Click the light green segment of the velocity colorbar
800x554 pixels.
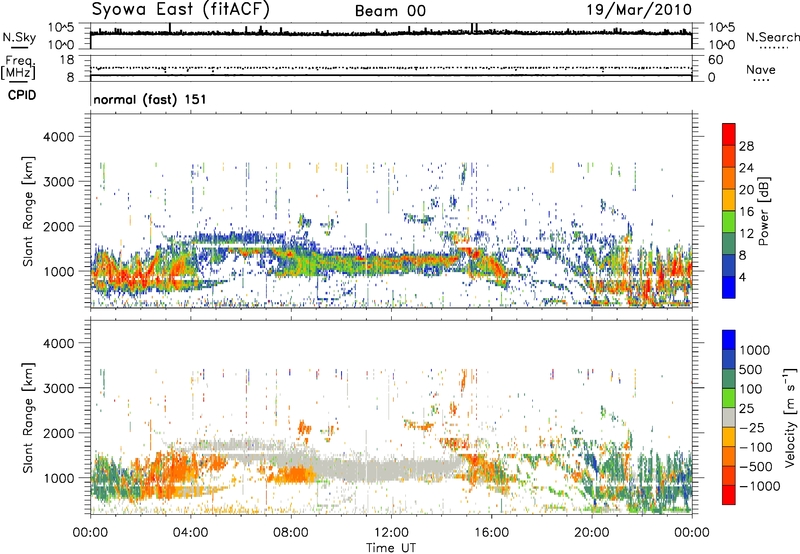click(729, 398)
